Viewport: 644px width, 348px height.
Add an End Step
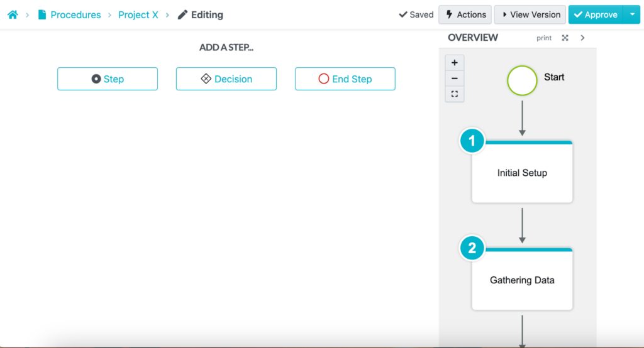(345, 79)
